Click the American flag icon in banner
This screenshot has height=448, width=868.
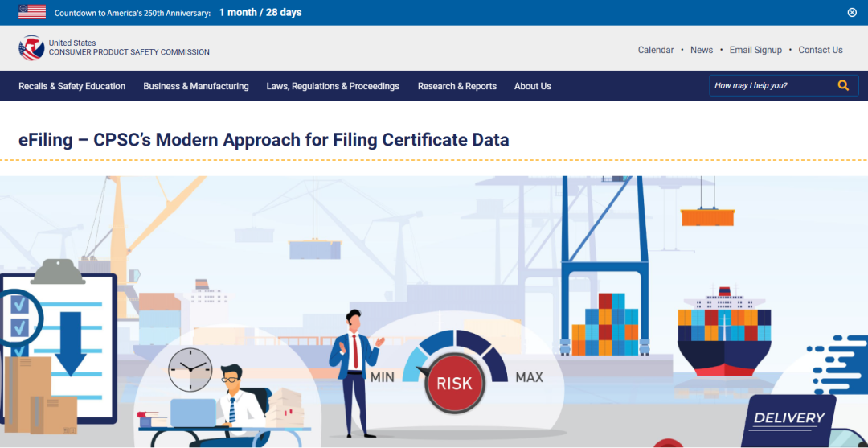32,12
